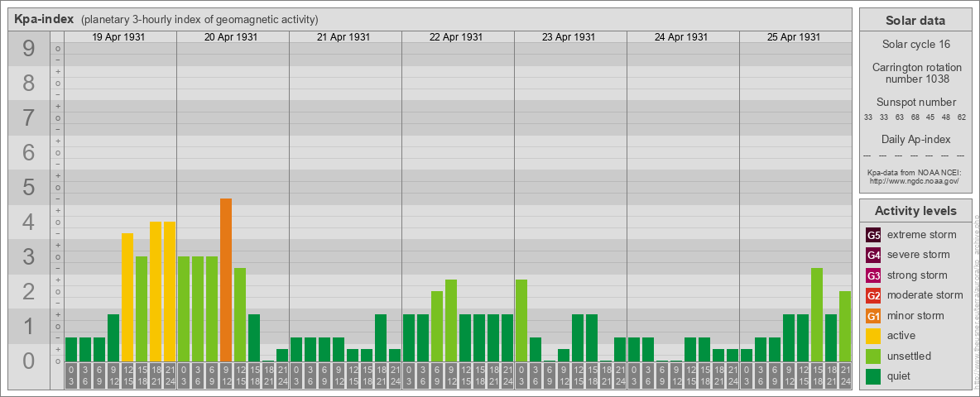Screen dimensions: 980x397
Task: Select the 21 Apr 1931 date header
Action: (343, 37)
